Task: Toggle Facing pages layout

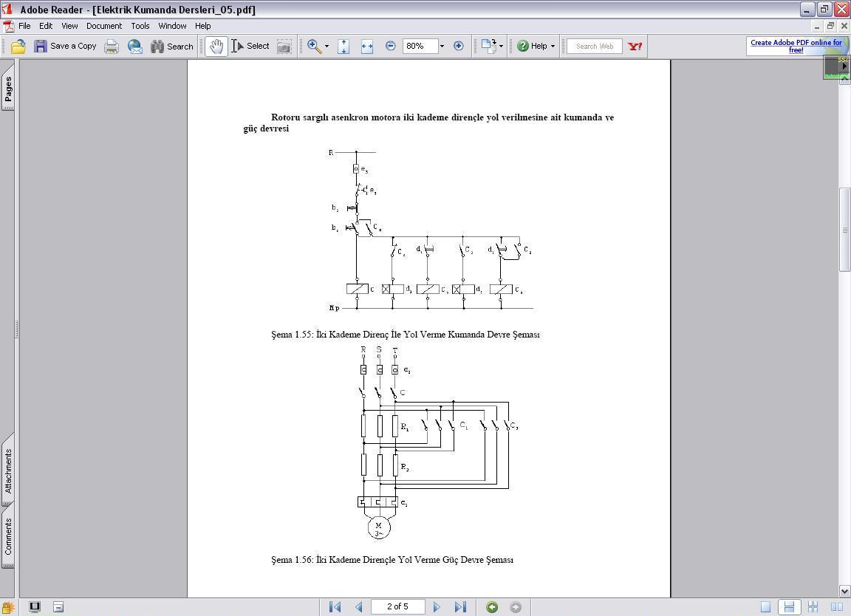Action: [x=837, y=607]
